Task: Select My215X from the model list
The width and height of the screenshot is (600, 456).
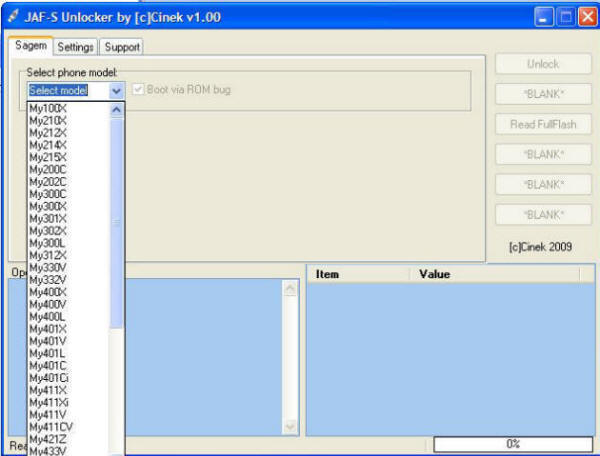Action: pos(69,158)
